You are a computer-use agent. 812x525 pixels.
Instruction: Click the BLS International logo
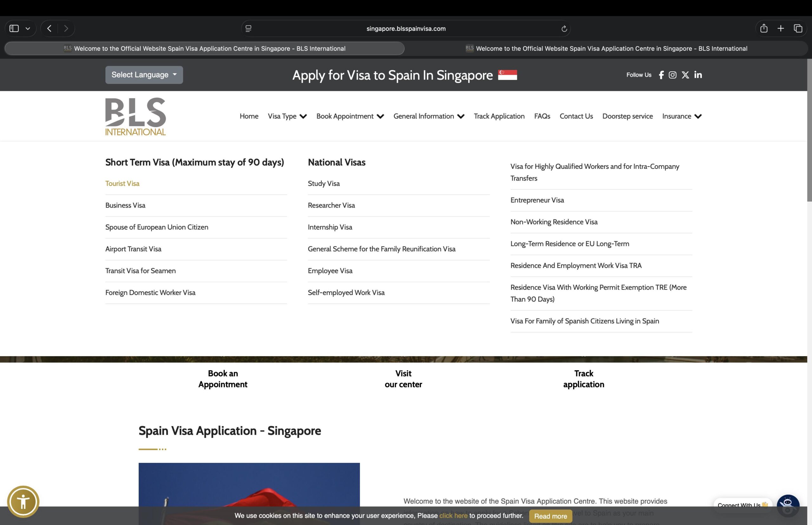point(135,116)
